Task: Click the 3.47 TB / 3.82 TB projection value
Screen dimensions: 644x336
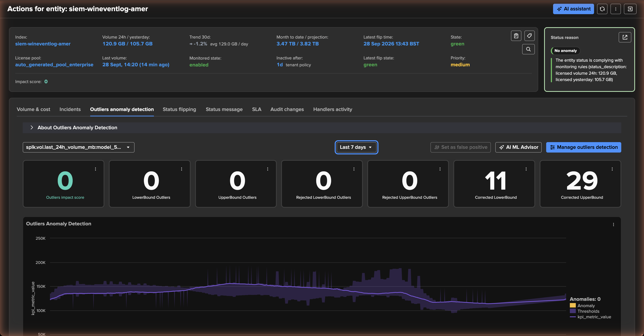Action: point(298,44)
